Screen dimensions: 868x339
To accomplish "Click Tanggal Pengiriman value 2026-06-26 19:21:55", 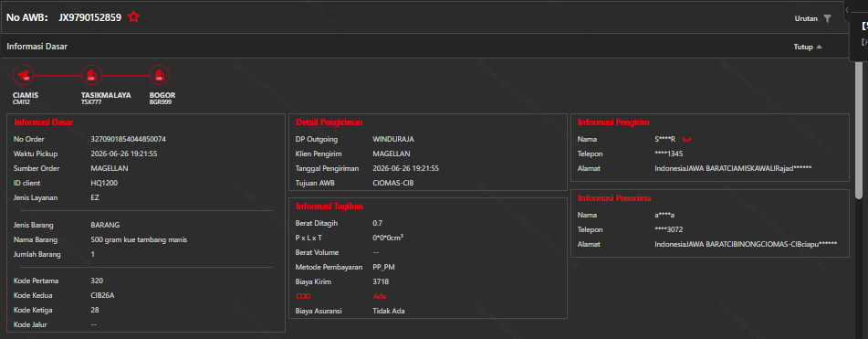I will 406,168.
